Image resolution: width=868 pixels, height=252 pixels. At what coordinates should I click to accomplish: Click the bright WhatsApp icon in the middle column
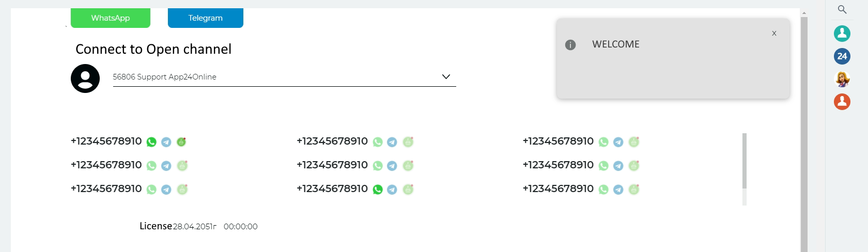(378, 190)
